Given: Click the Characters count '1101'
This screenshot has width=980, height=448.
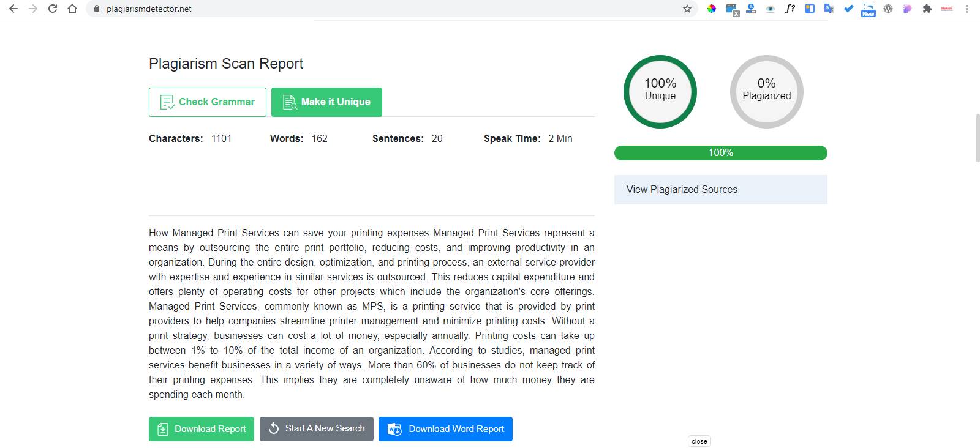Looking at the screenshot, I should (x=222, y=139).
